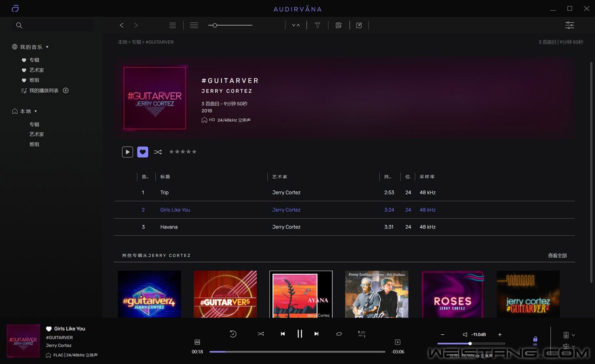Click the 本地 breadcrumb link
595x364 pixels.
point(122,42)
